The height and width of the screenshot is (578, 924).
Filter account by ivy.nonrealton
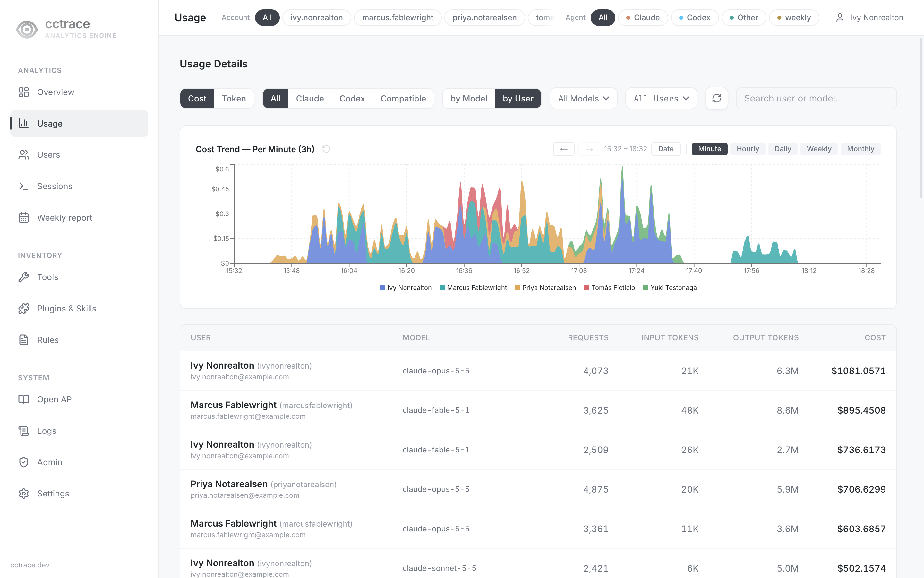(317, 18)
